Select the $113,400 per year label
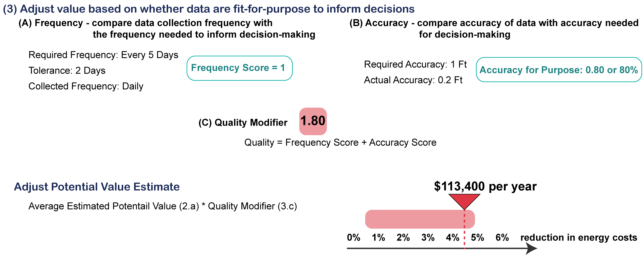 [x=485, y=186]
